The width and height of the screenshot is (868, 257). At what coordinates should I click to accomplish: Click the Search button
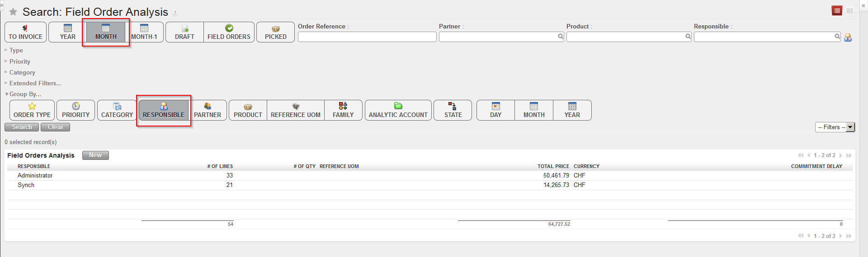[x=22, y=127]
